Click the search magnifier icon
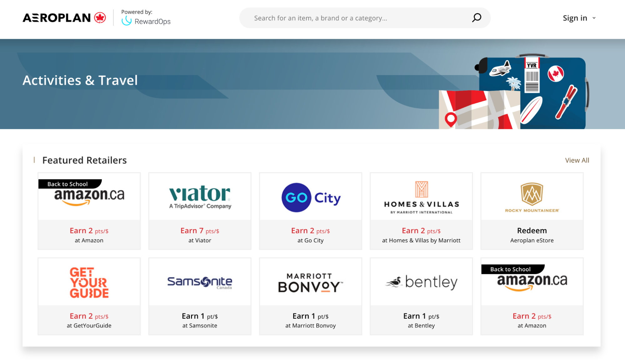Viewport: 625px width, 364px height. tap(476, 18)
